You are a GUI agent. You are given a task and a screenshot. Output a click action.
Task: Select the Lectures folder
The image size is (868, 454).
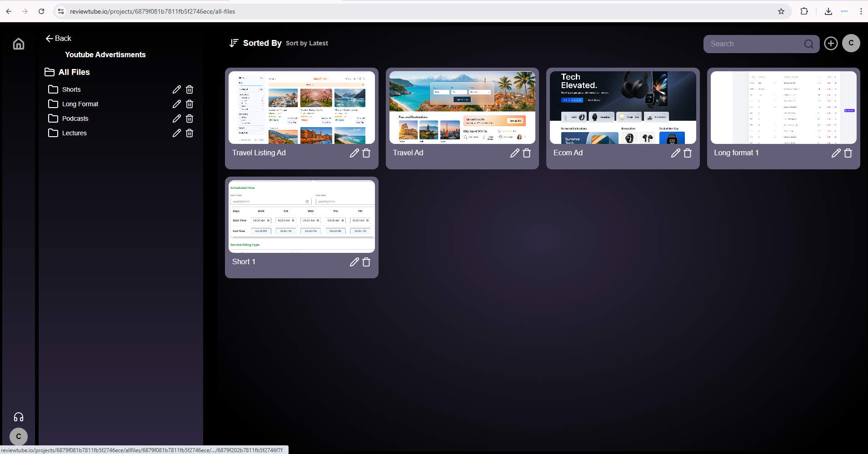tap(74, 133)
